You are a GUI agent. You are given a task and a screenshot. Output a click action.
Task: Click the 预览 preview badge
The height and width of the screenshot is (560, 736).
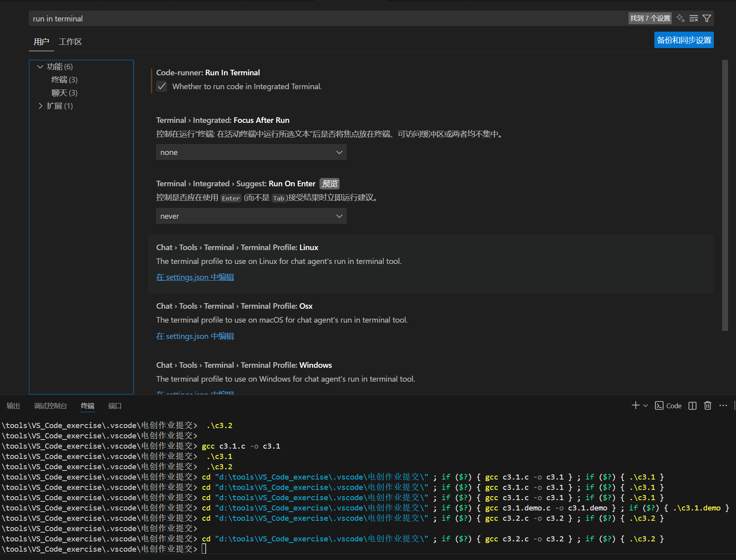pyautogui.click(x=329, y=183)
